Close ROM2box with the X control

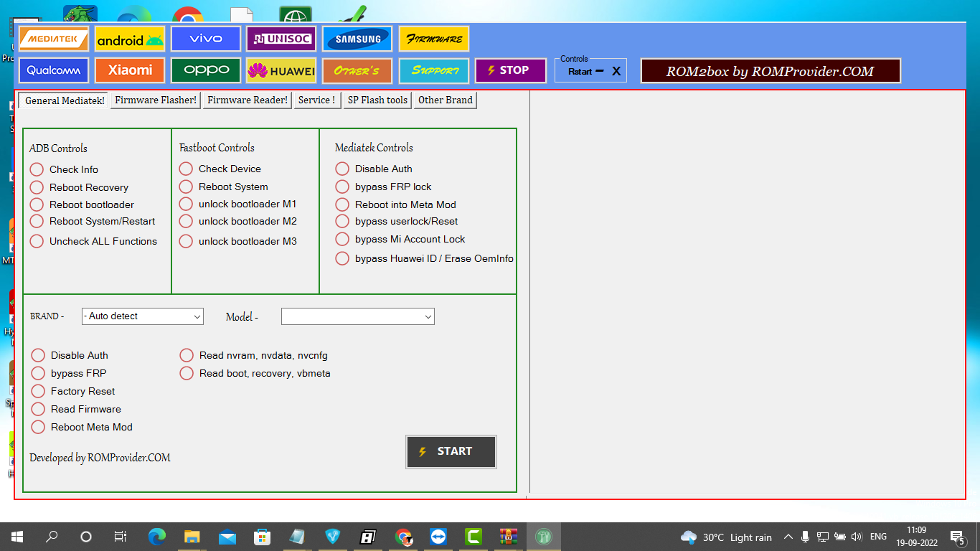coord(616,71)
